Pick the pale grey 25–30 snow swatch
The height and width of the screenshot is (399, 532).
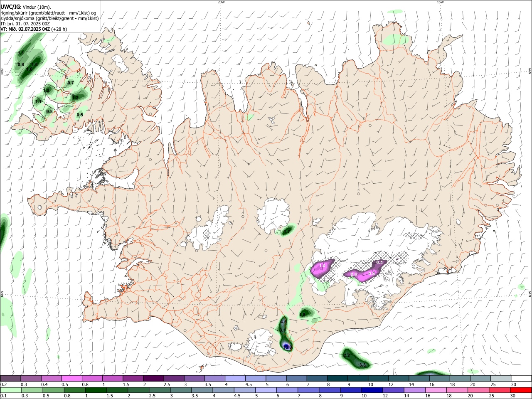pyautogui.click(x=500, y=378)
